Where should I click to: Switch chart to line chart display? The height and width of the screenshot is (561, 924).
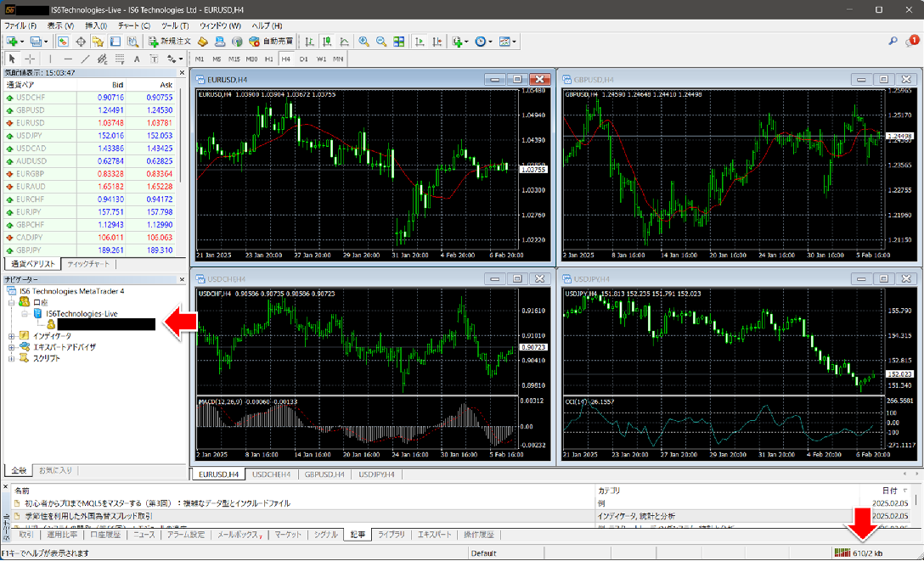[344, 42]
